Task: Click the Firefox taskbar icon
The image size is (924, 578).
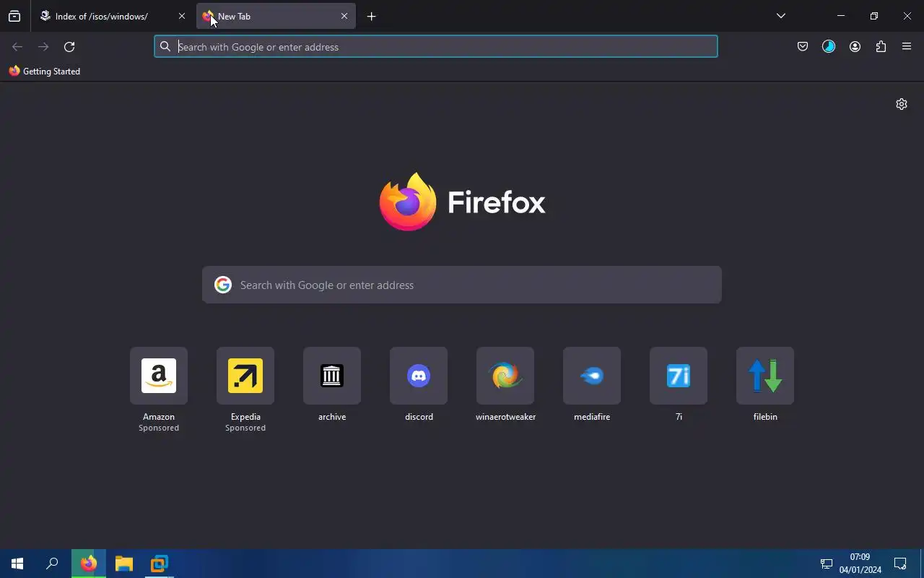Action: tap(89, 564)
